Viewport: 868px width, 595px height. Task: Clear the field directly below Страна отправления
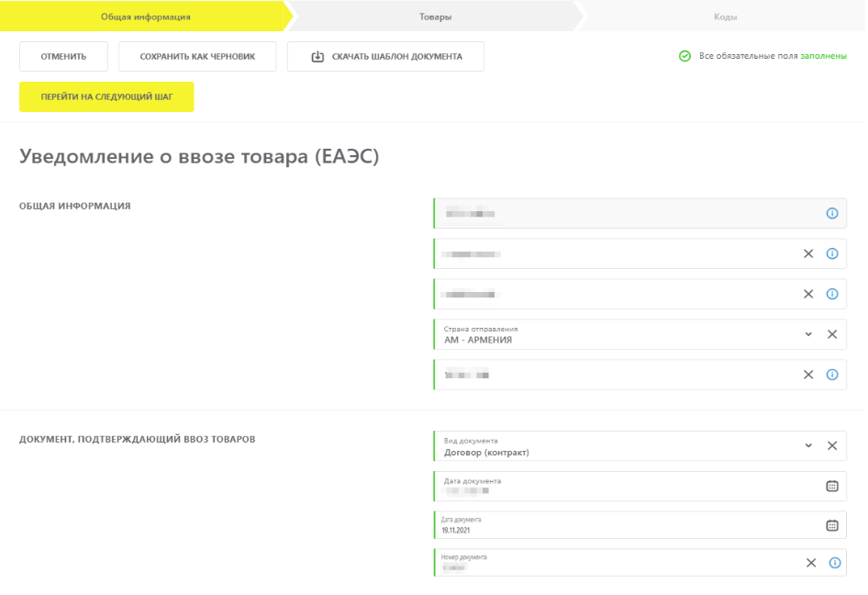coord(808,375)
